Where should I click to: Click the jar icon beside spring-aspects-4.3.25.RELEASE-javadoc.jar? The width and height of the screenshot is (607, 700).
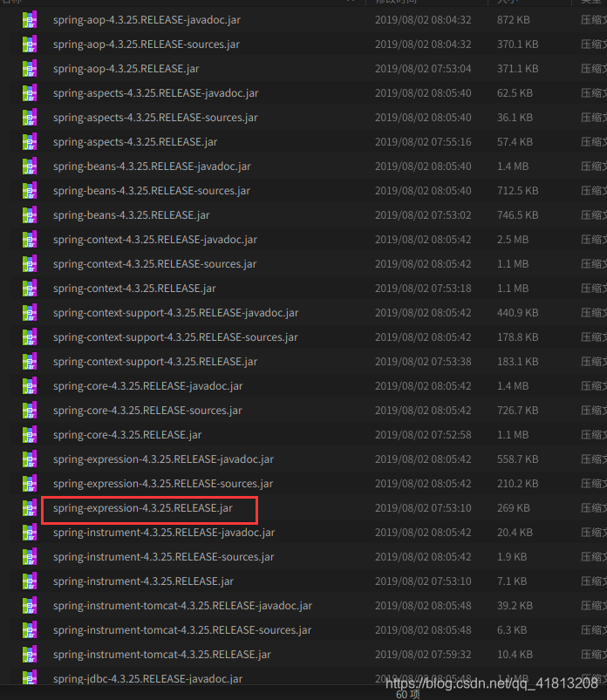(30, 93)
